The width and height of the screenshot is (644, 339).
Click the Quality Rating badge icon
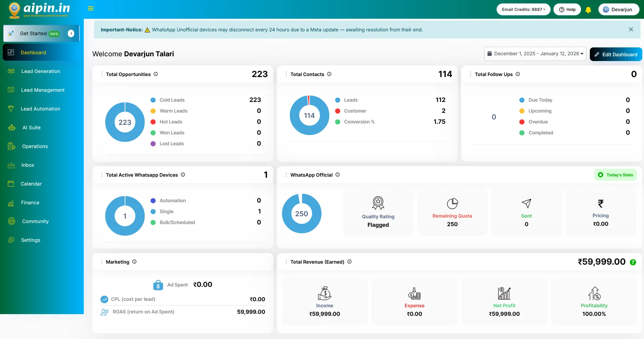378,203
